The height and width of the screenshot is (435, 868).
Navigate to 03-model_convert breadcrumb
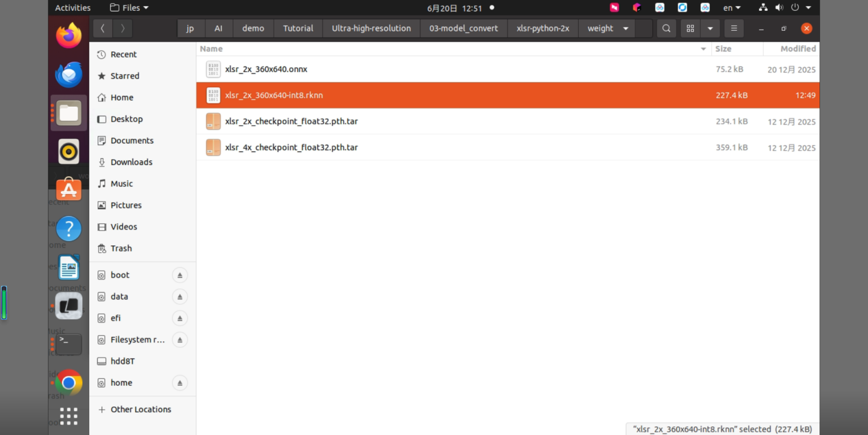(463, 29)
